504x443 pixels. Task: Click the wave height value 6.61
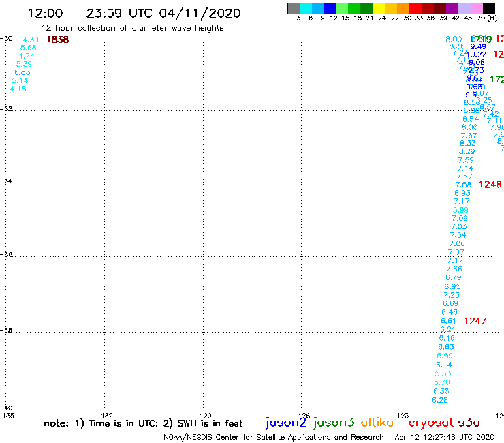click(x=448, y=321)
